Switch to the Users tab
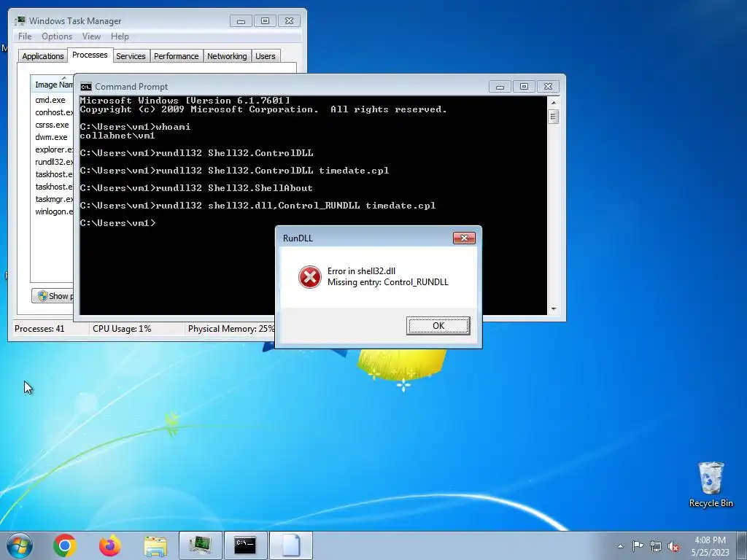This screenshot has height=560, width=747. click(x=266, y=56)
